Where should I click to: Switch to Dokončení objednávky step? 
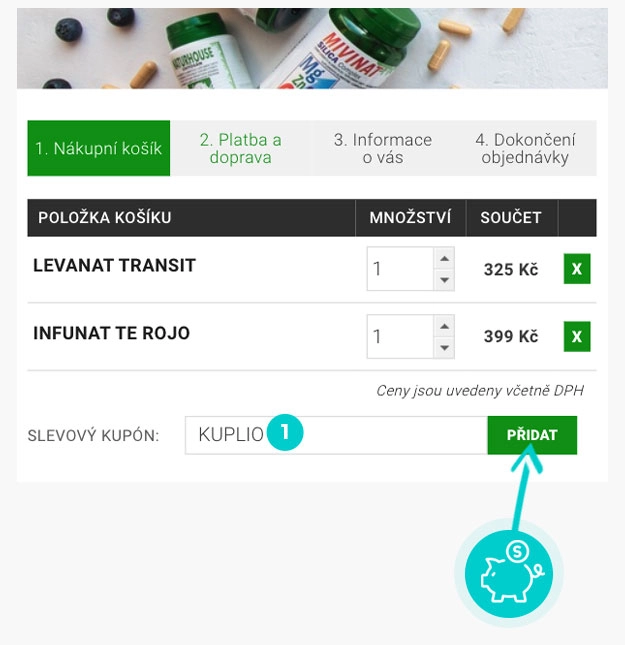[x=525, y=148]
